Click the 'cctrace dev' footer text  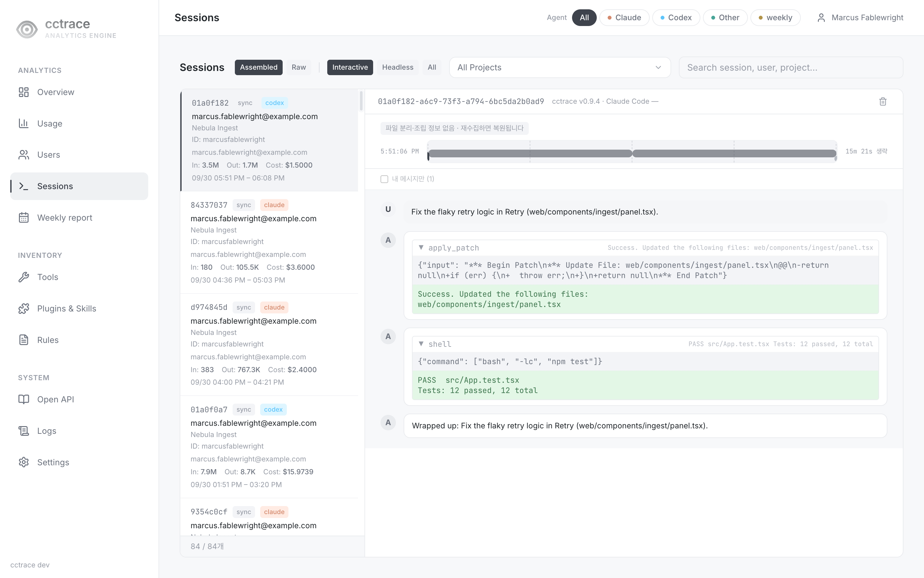pos(30,565)
